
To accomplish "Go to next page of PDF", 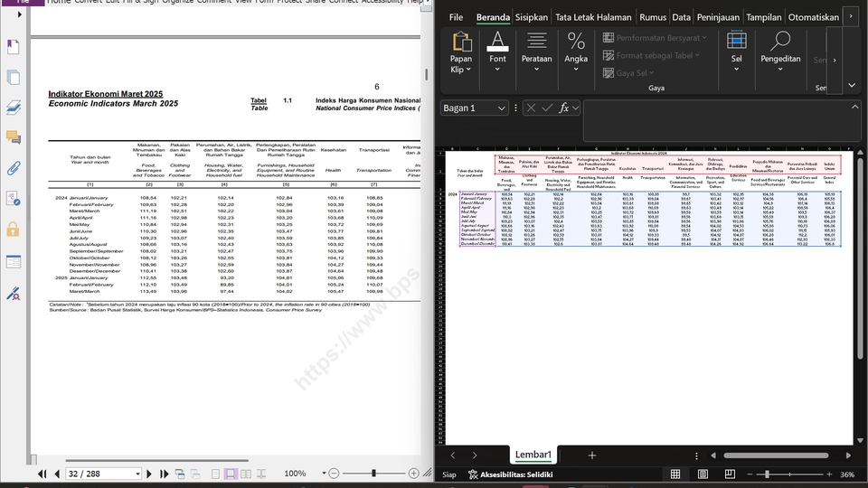I will click(149, 474).
